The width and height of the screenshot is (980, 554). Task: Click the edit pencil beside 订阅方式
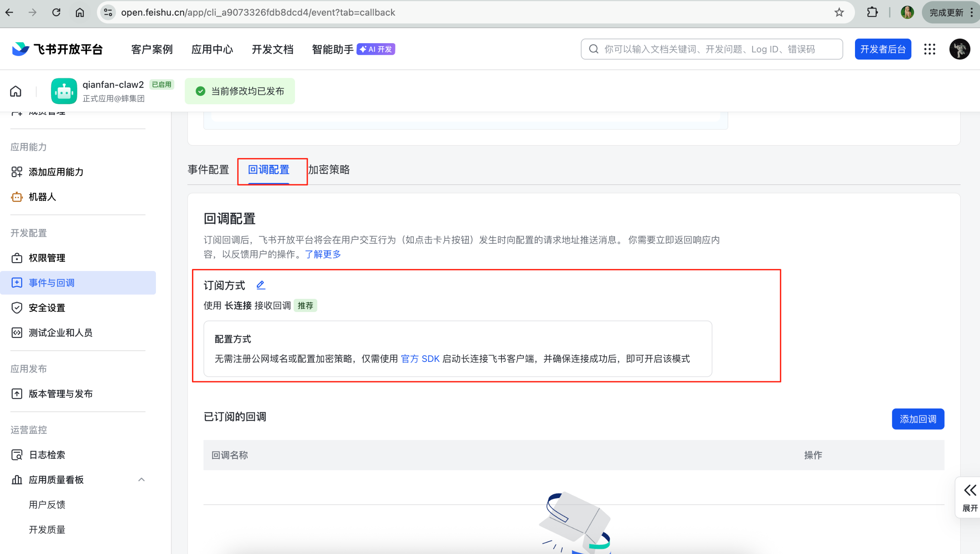[260, 285]
